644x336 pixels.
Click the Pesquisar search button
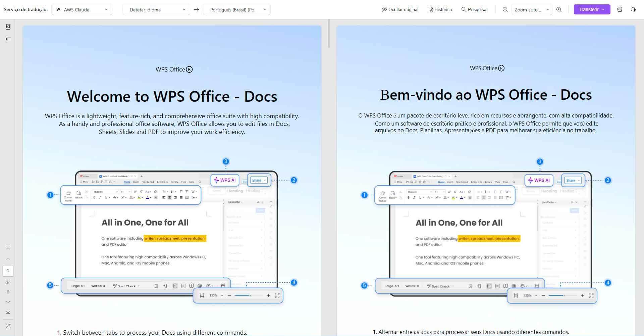pyautogui.click(x=475, y=9)
